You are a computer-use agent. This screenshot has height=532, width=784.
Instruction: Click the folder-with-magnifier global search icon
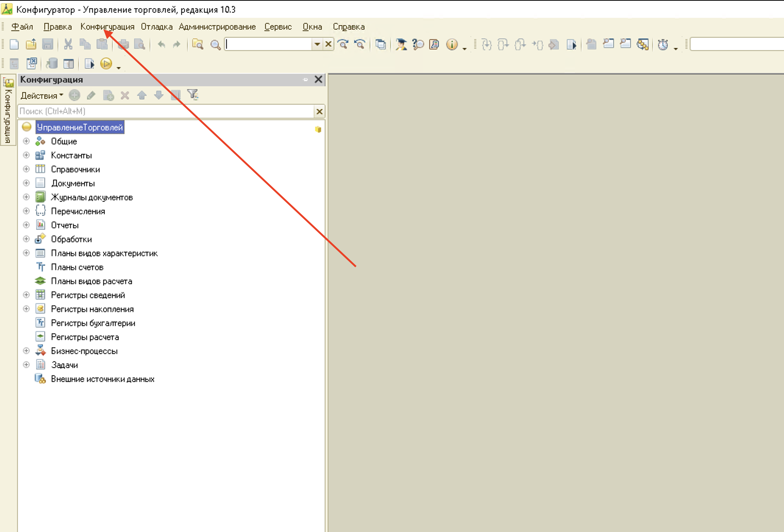pyautogui.click(x=198, y=45)
